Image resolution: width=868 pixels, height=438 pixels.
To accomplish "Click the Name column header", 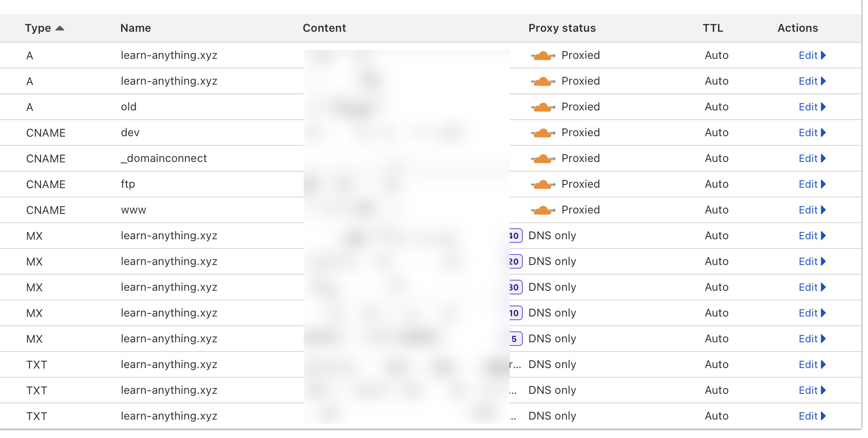I will (x=135, y=28).
